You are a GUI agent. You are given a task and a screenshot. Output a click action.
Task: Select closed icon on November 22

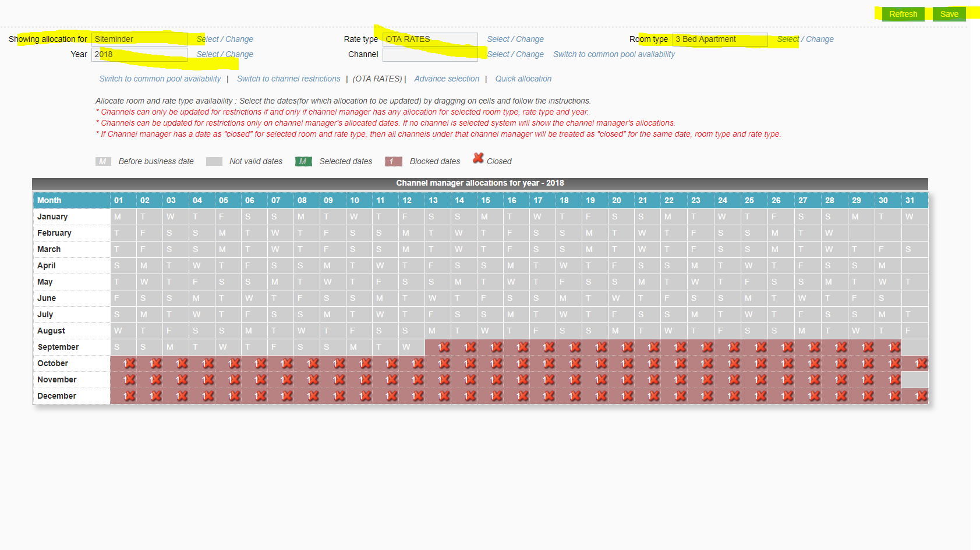coord(680,379)
